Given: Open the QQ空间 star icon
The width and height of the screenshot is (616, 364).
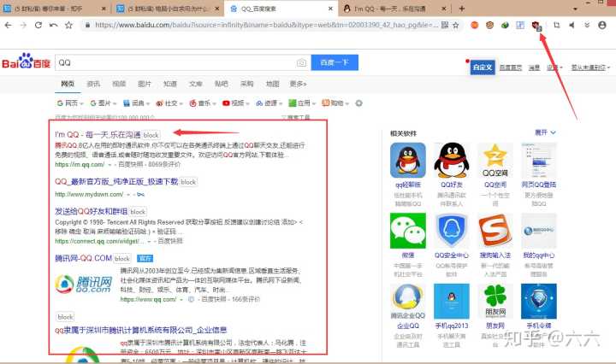Looking at the screenshot, I should (x=495, y=160).
